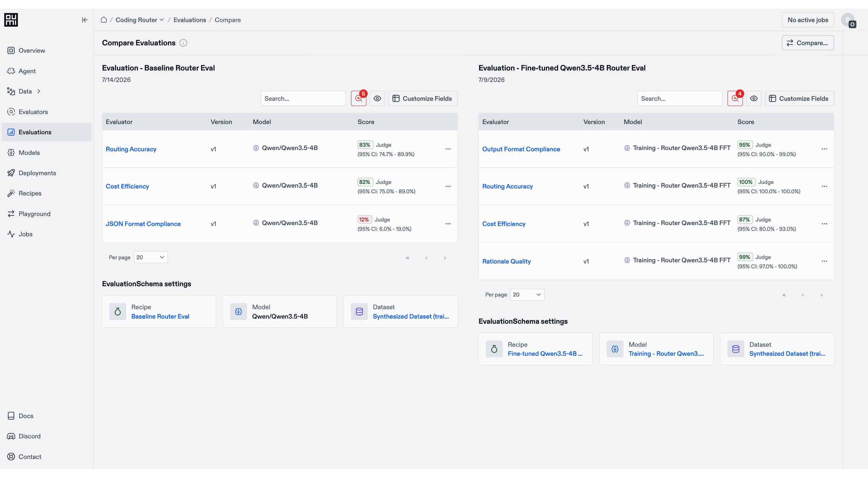Open row menu for baseline Routing Accuracy
This screenshot has width=868, height=478.
coord(448,149)
